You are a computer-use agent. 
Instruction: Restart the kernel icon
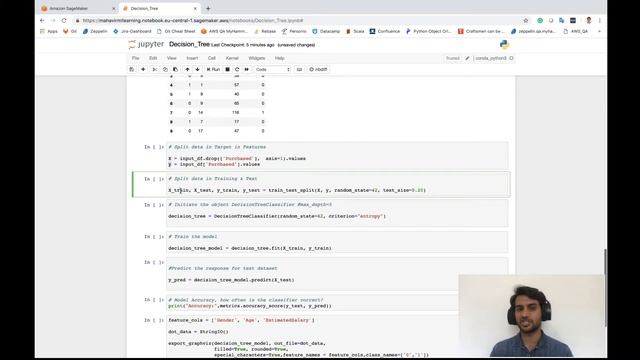[237, 69]
